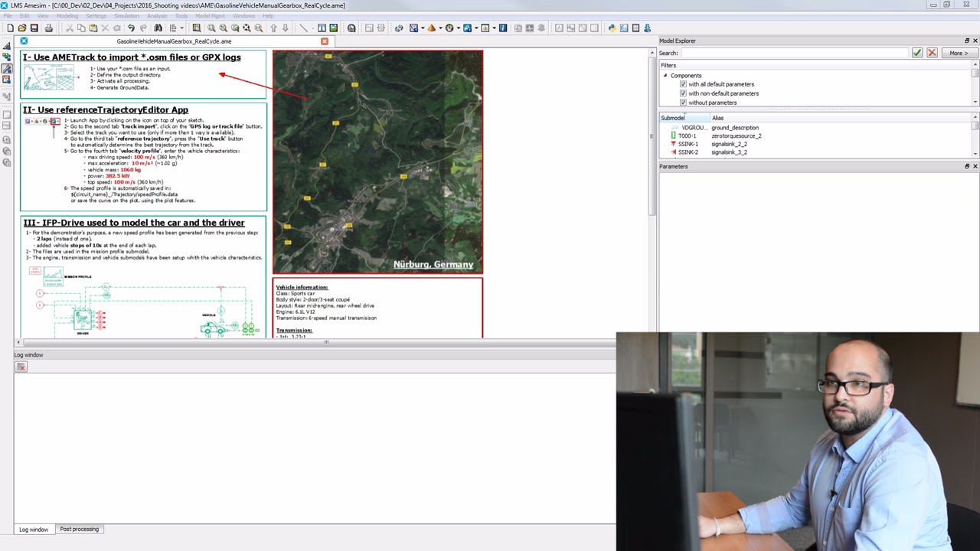Cut selection with the scissors icon
980x551 pixels.
(69, 28)
